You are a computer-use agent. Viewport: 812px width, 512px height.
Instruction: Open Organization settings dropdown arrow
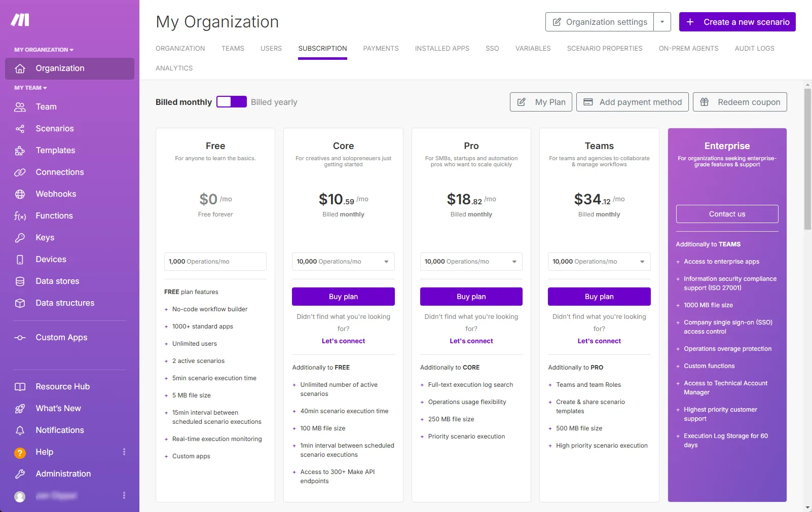(x=662, y=22)
